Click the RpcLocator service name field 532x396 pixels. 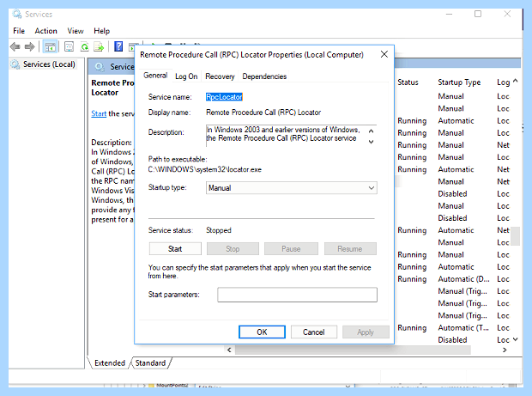point(224,97)
